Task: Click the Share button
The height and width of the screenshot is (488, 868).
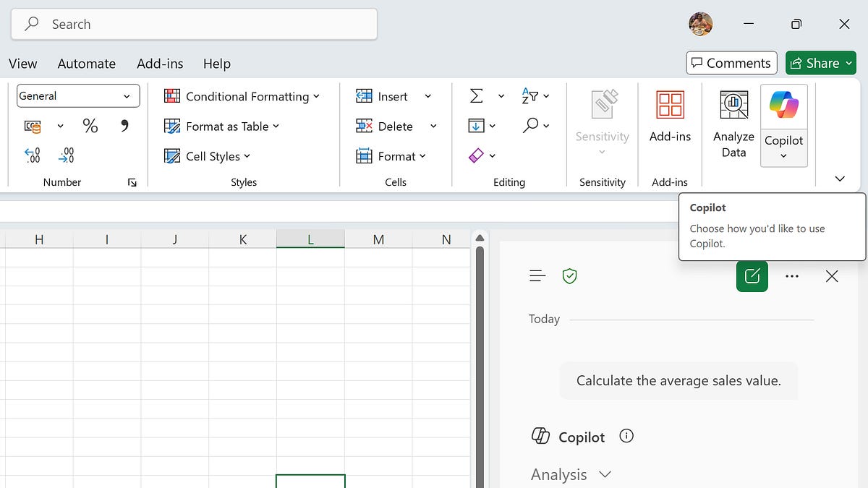Action: coord(820,63)
